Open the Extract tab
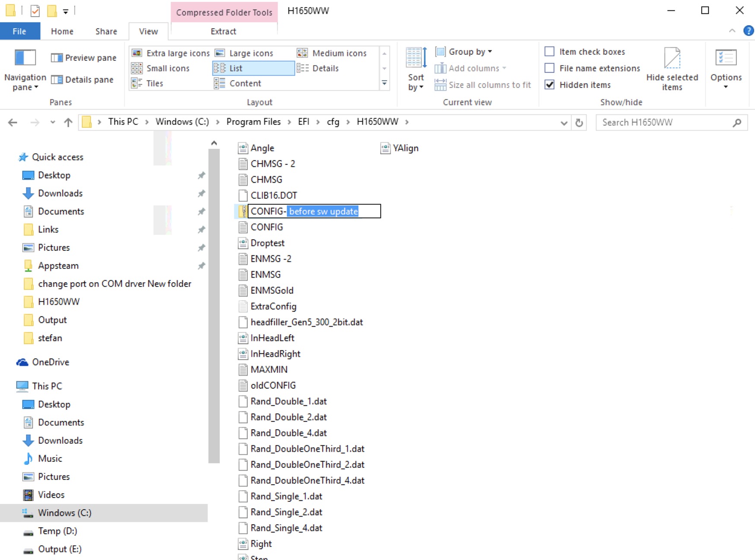 coord(223,31)
